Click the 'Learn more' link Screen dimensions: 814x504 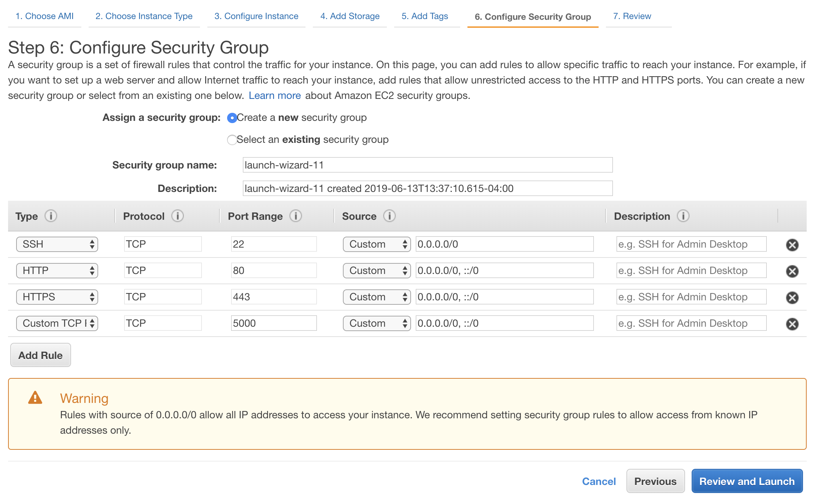(x=275, y=95)
